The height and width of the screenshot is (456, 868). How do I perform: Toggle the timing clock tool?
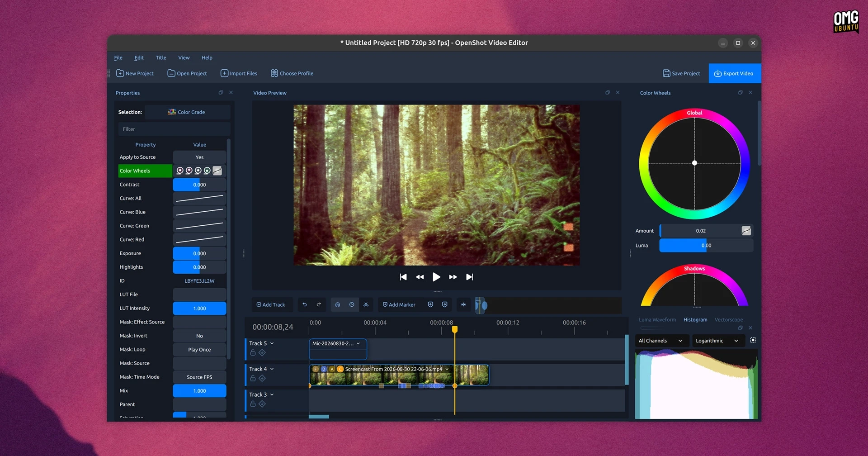pyautogui.click(x=352, y=304)
